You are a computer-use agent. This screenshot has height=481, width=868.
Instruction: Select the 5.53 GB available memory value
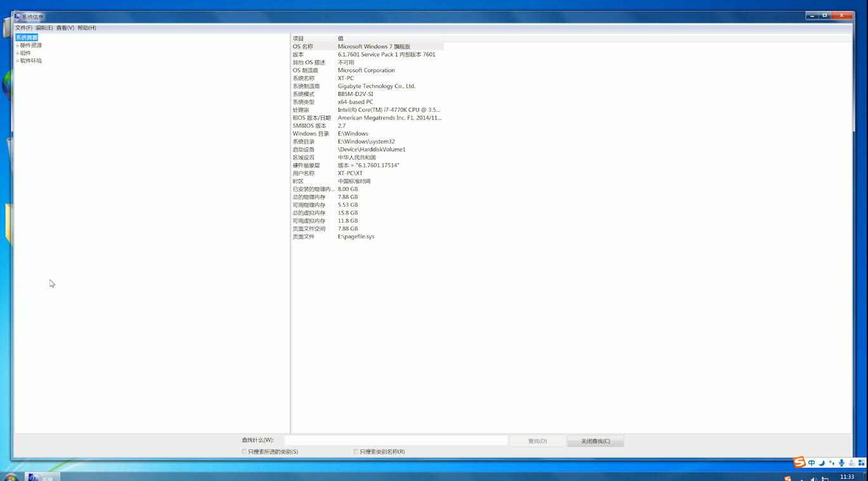tap(347, 205)
